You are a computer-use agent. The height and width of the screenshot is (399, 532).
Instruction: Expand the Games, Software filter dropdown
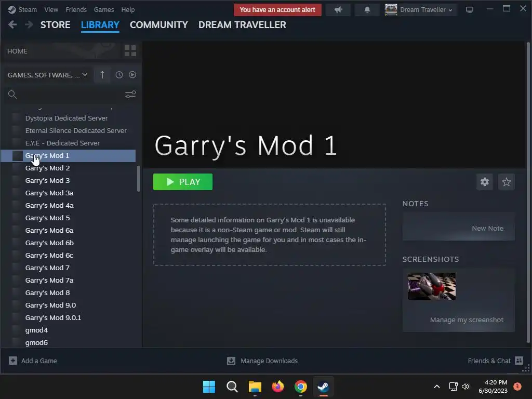click(x=47, y=75)
